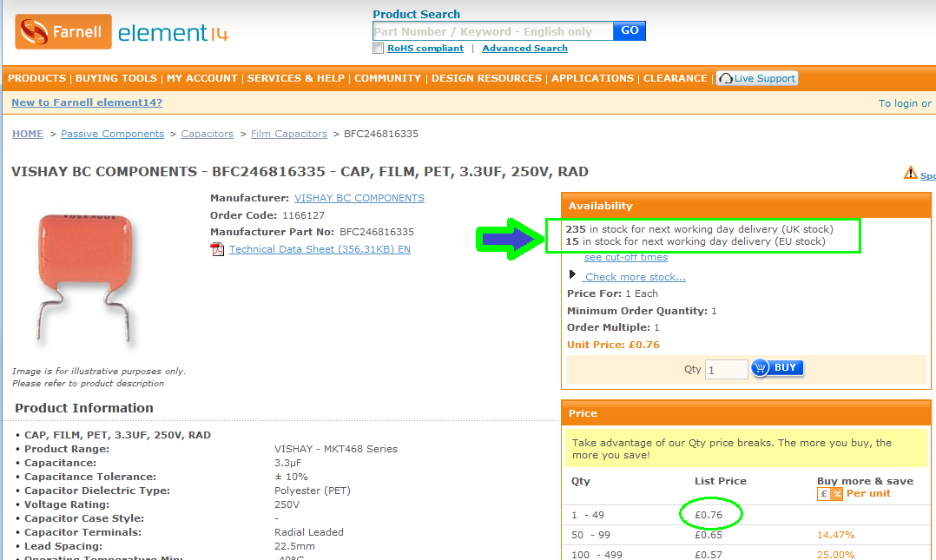
Task: Click the see cut-off times link
Action: click(x=625, y=257)
